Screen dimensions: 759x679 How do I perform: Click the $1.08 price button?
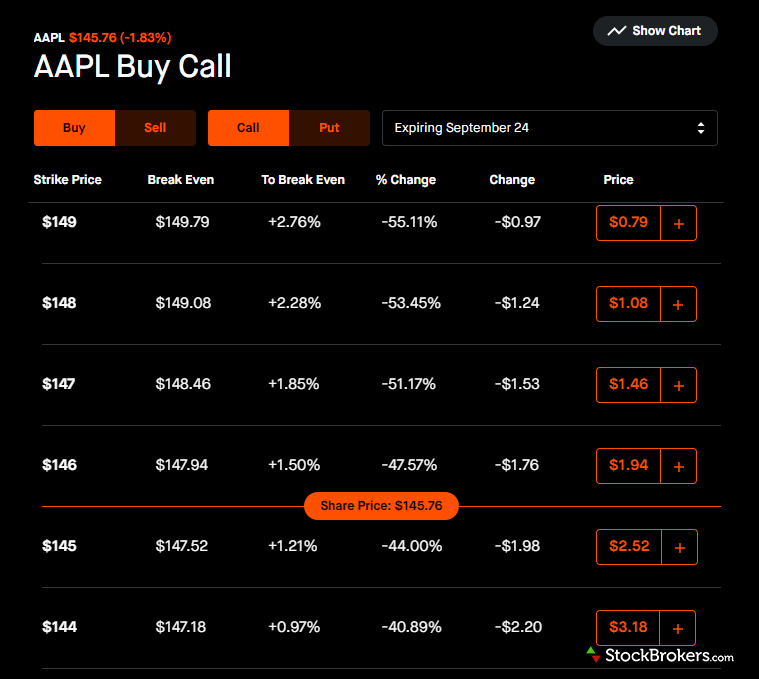pos(628,303)
